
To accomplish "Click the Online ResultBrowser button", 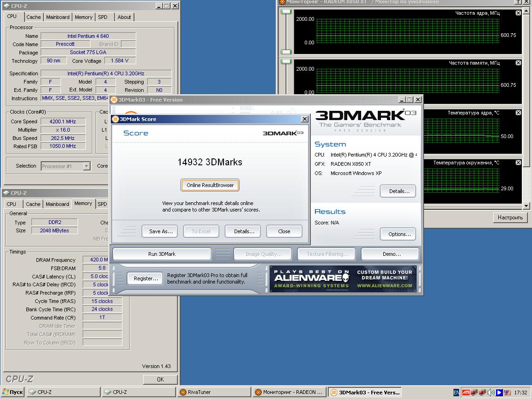I will tap(210, 185).
